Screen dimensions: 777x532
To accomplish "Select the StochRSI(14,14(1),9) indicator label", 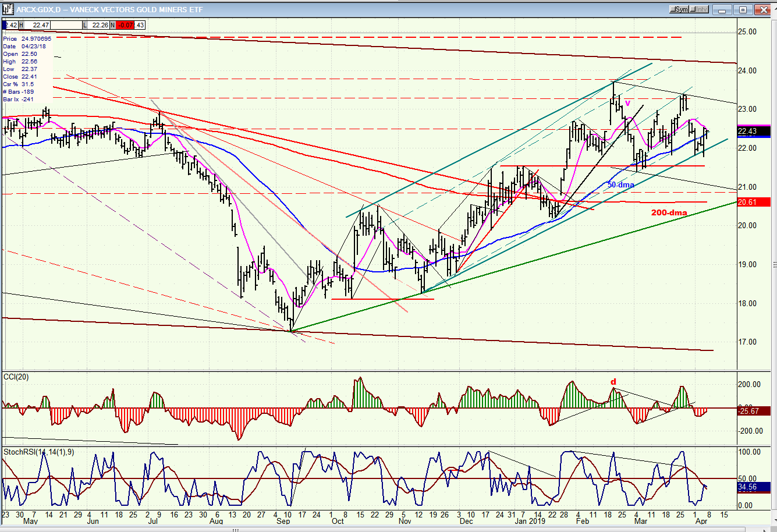I will point(38,452).
